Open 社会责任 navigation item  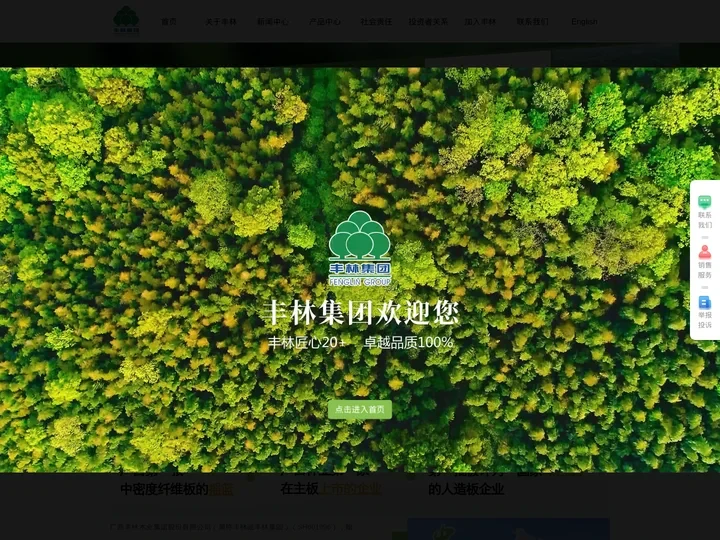[x=376, y=22]
